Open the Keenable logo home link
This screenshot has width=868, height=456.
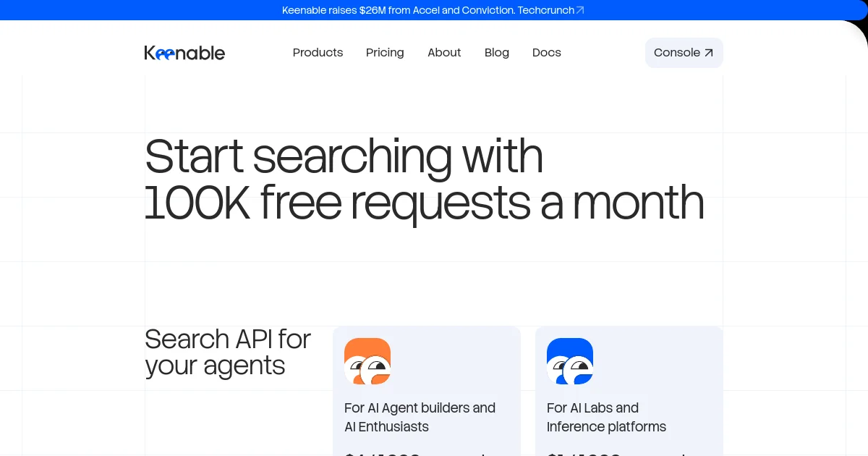point(184,53)
